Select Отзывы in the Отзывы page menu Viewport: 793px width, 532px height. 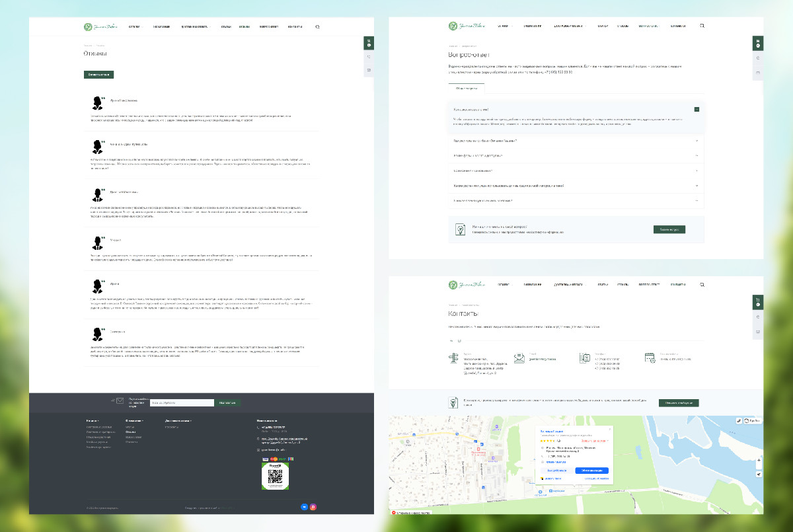click(x=245, y=27)
